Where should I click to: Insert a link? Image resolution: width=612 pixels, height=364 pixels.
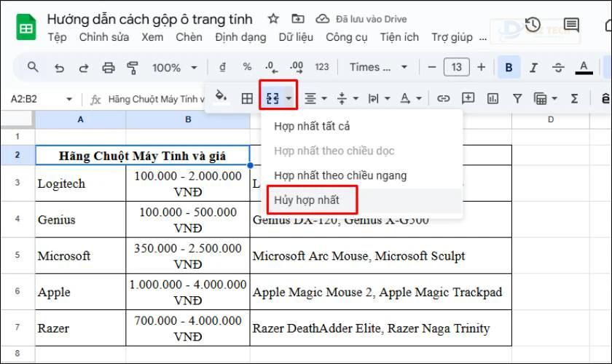(x=443, y=98)
